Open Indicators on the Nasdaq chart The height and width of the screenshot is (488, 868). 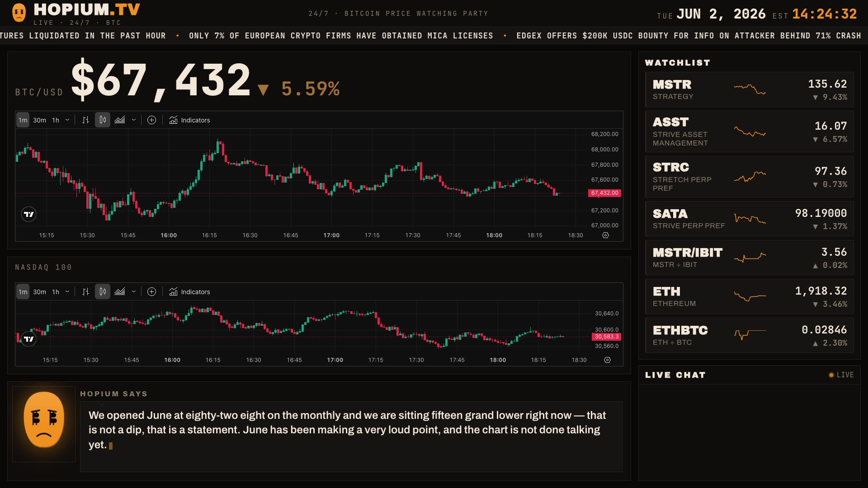[x=189, y=292]
